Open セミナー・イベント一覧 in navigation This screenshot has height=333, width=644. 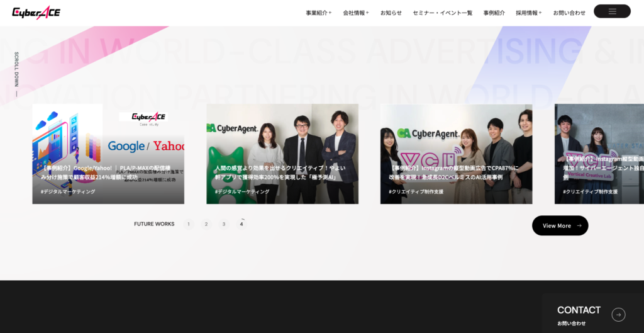click(x=442, y=13)
